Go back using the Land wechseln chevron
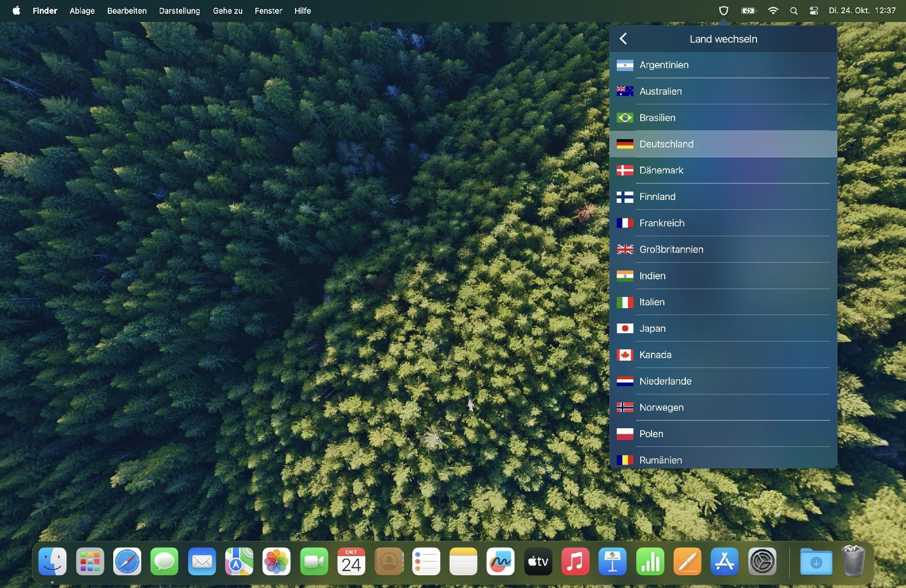Image resolution: width=906 pixels, height=588 pixels. point(624,38)
